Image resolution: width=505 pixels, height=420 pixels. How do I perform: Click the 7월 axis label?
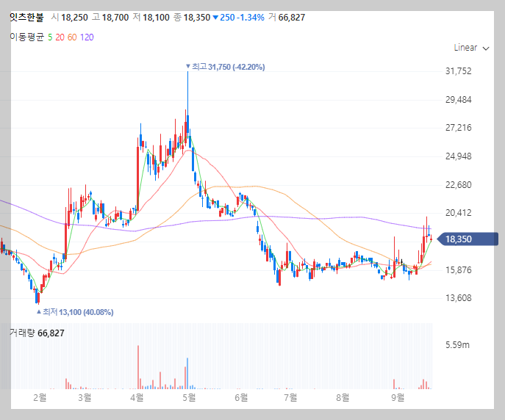290,397
